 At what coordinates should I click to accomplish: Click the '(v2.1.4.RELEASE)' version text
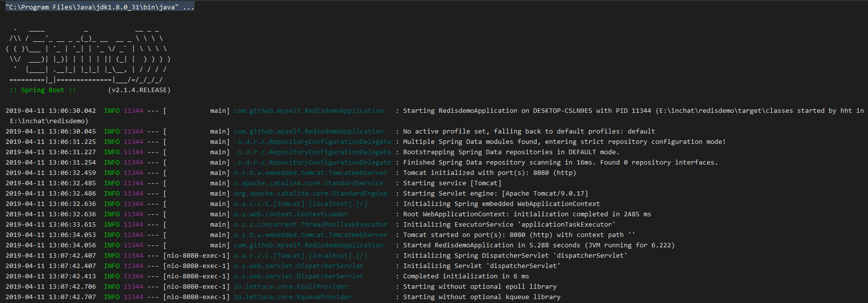point(139,90)
